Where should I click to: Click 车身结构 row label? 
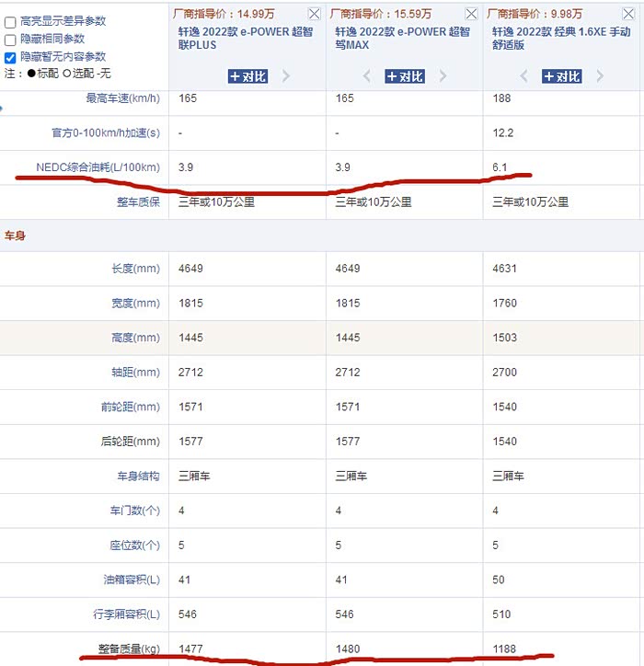tap(139, 476)
